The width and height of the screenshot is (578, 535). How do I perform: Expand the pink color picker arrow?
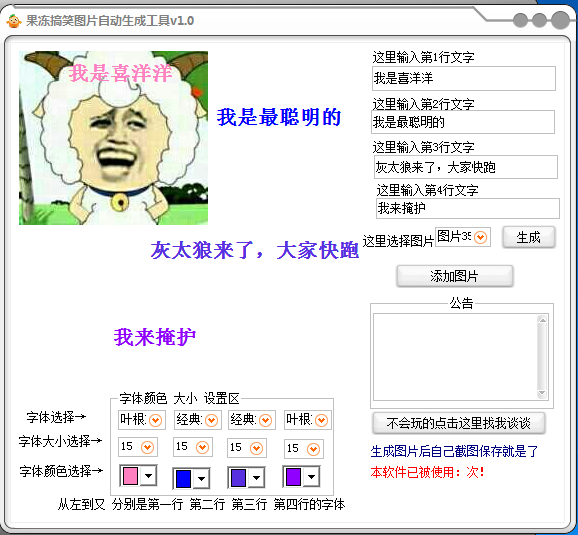click(148, 476)
